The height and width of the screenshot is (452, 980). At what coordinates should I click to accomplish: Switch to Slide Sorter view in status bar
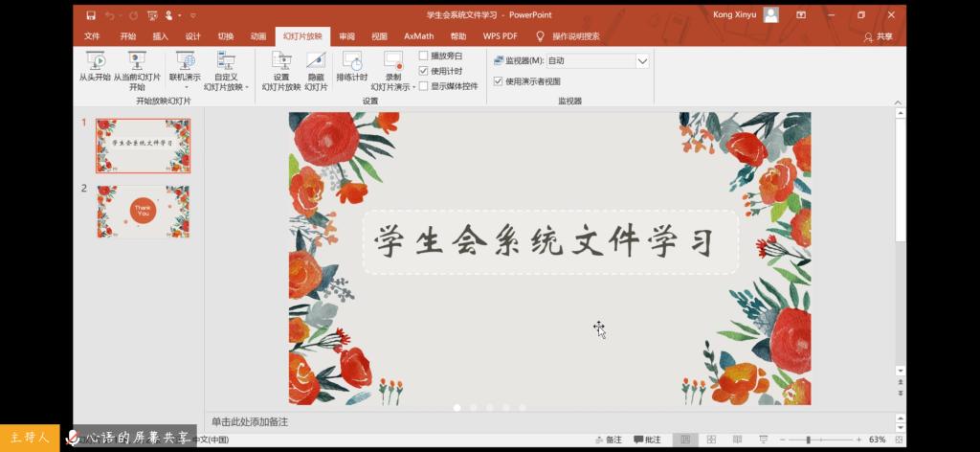pyautogui.click(x=709, y=440)
